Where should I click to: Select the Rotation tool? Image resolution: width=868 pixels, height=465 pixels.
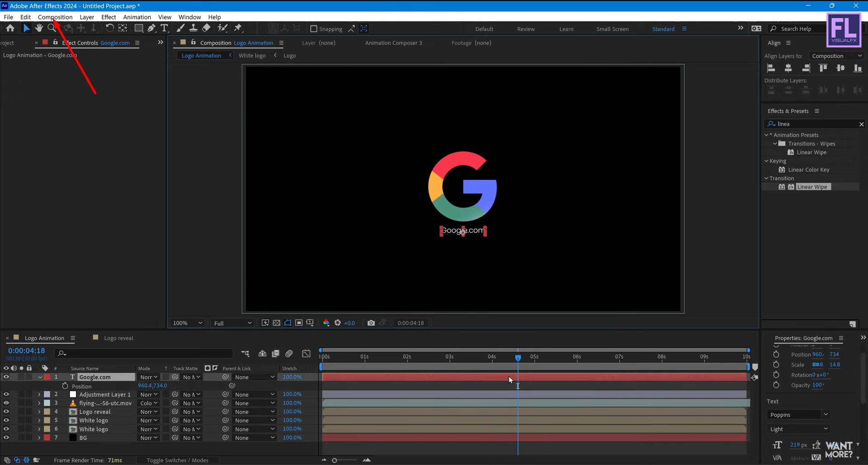tap(109, 28)
